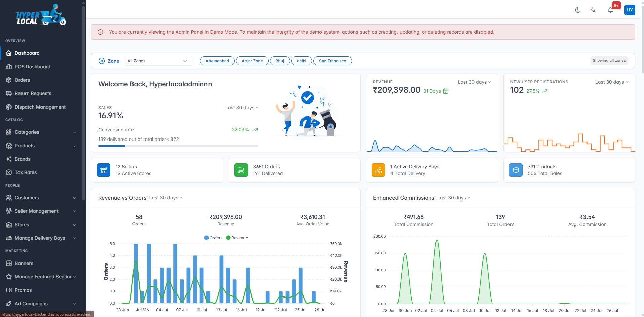Open the All Zones dropdown
Viewport: 644px width, 317px height.
158,61
